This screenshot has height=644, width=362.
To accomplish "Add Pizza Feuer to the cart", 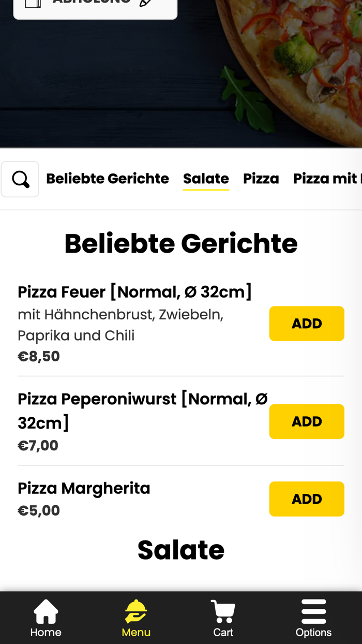I will coord(307,323).
